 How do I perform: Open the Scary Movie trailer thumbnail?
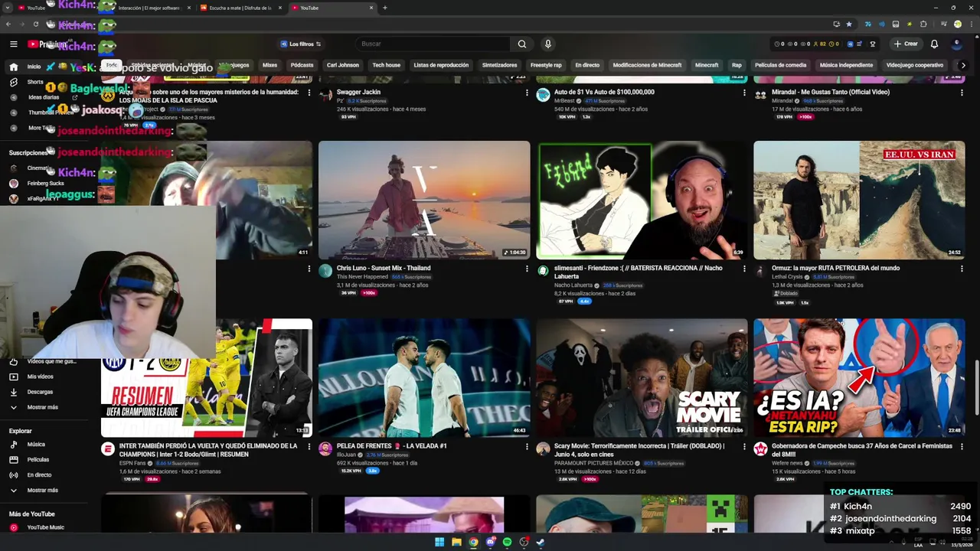(642, 378)
